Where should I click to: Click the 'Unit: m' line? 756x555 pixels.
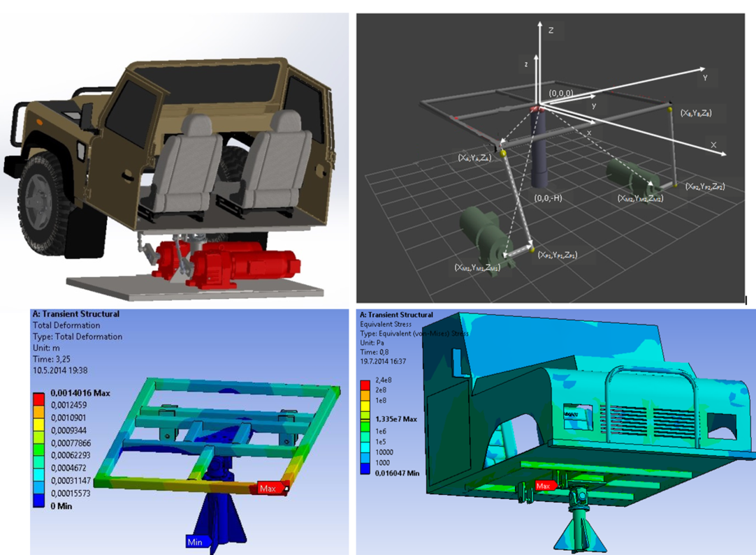46,348
